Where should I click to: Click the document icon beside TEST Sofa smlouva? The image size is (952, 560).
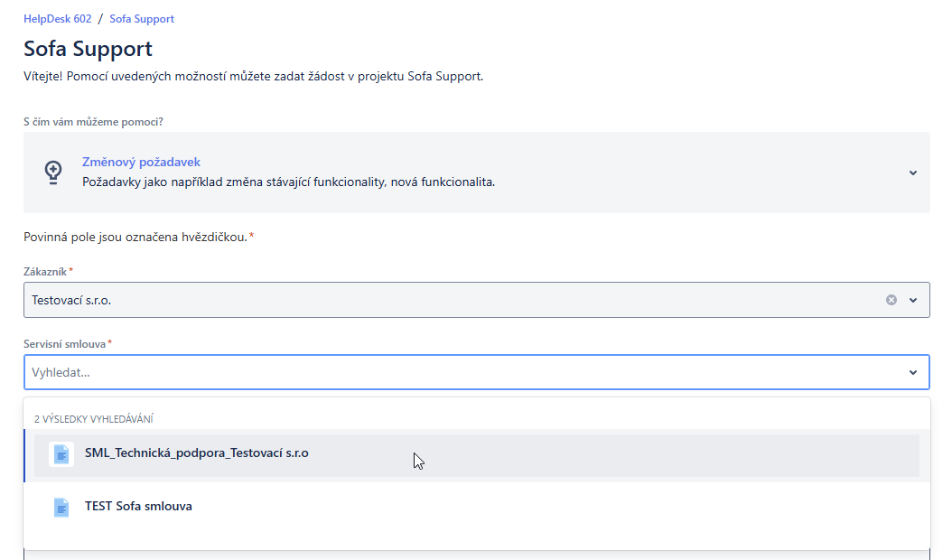coord(61,507)
